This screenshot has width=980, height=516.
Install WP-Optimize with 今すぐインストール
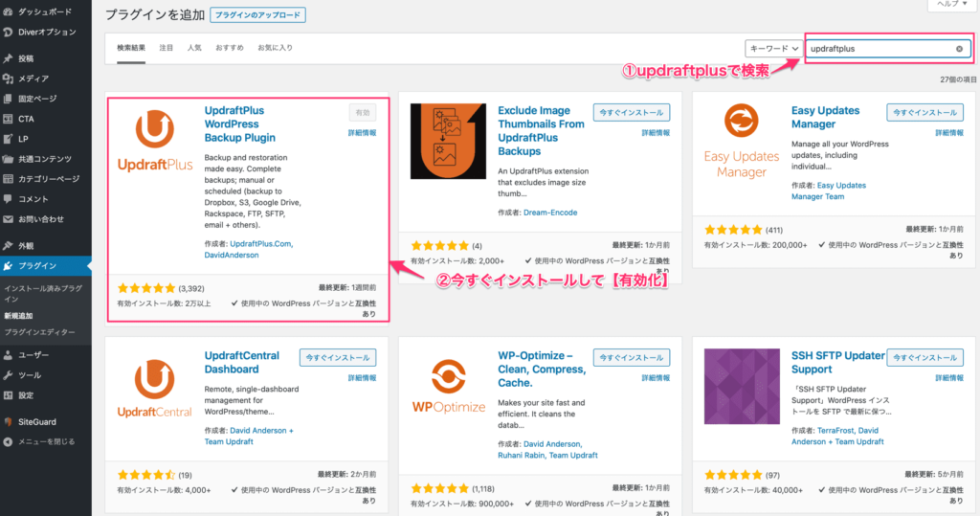631,357
